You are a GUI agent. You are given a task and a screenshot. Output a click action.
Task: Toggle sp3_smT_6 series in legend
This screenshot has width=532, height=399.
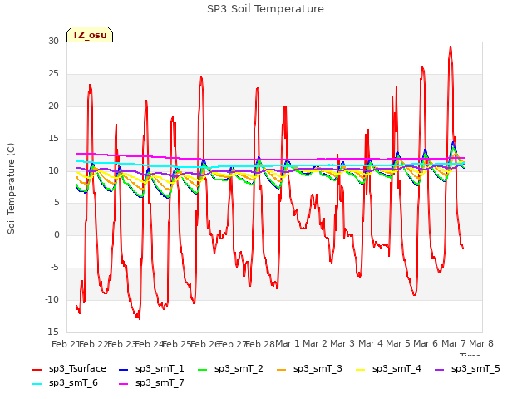(65, 383)
